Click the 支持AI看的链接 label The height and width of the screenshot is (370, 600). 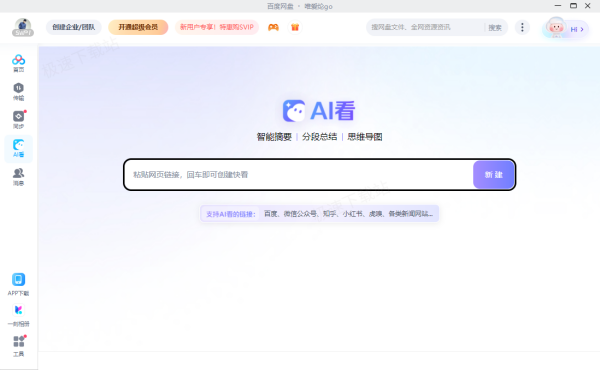(x=230, y=214)
